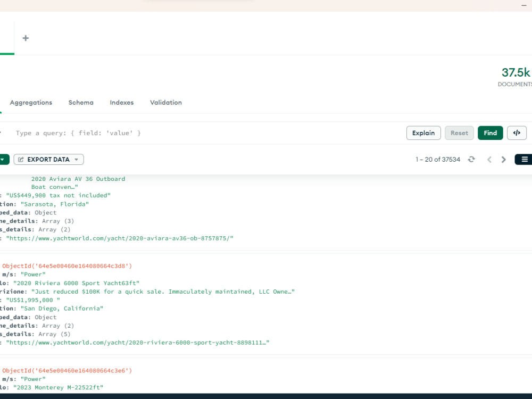
Task: Open a new tab with the plus icon
Action: click(x=25, y=38)
